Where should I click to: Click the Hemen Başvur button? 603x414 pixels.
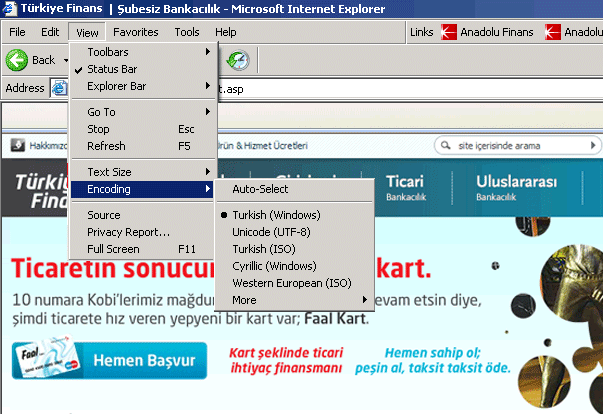pos(110,361)
